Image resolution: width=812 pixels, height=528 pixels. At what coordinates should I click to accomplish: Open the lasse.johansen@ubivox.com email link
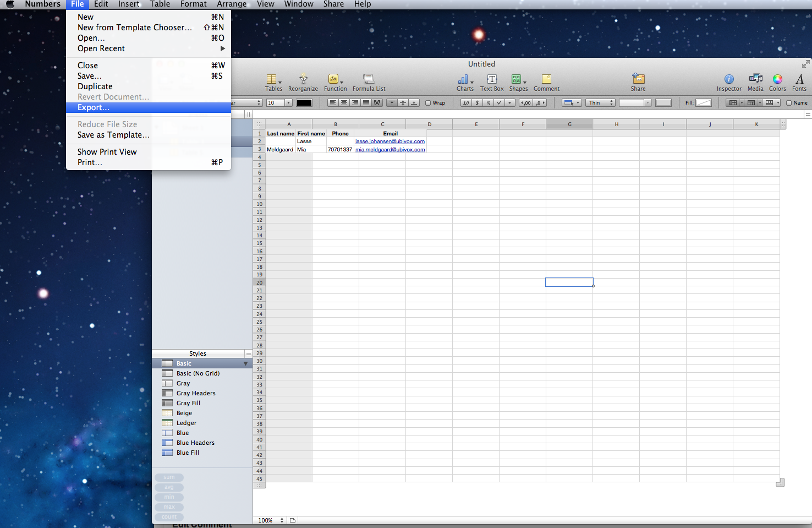(390, 141)
